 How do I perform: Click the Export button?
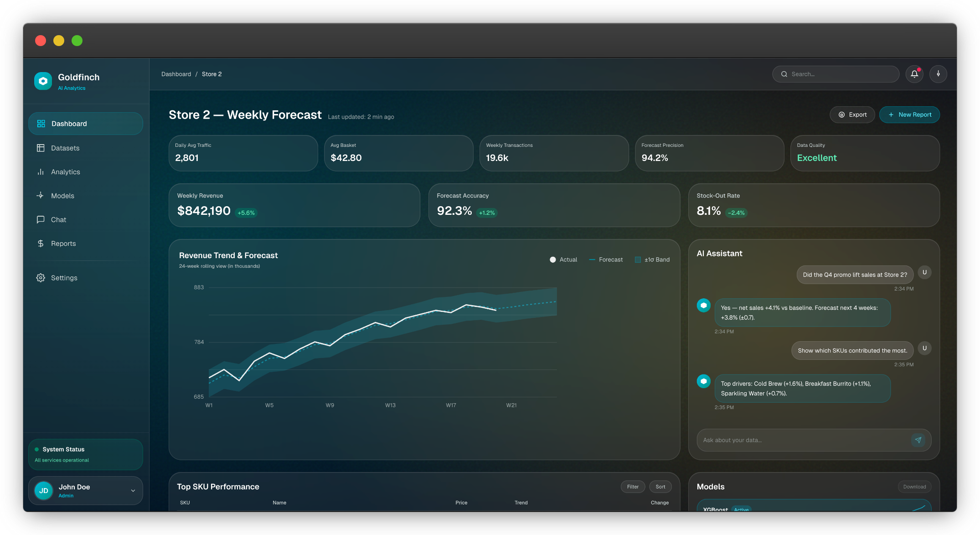tap(852, 115)
